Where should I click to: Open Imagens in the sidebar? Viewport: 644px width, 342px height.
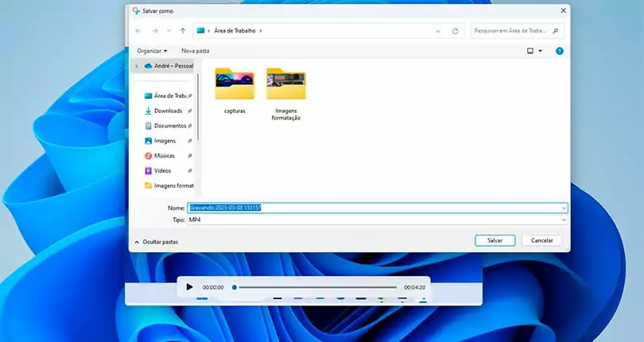161,141
